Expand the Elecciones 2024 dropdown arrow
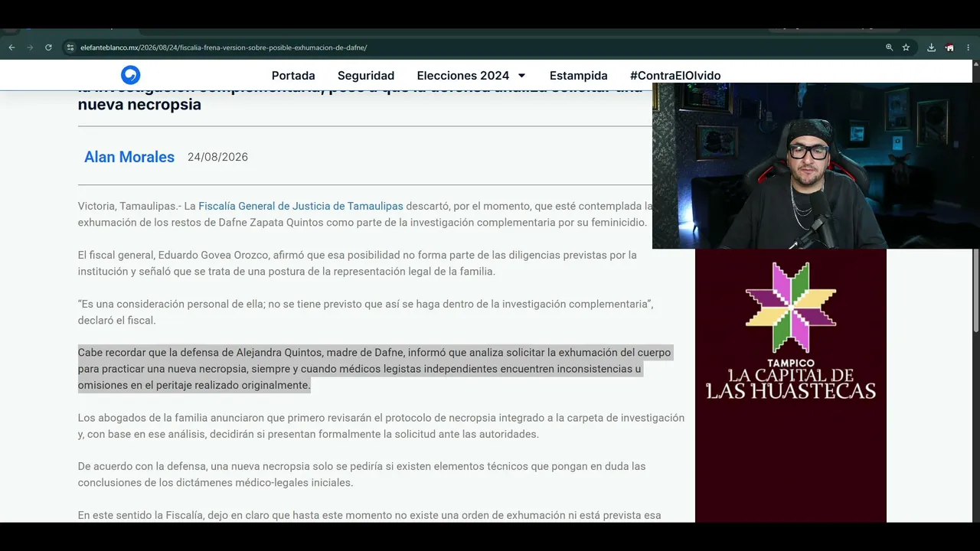 pyautogui.click(x=521, y=76)
